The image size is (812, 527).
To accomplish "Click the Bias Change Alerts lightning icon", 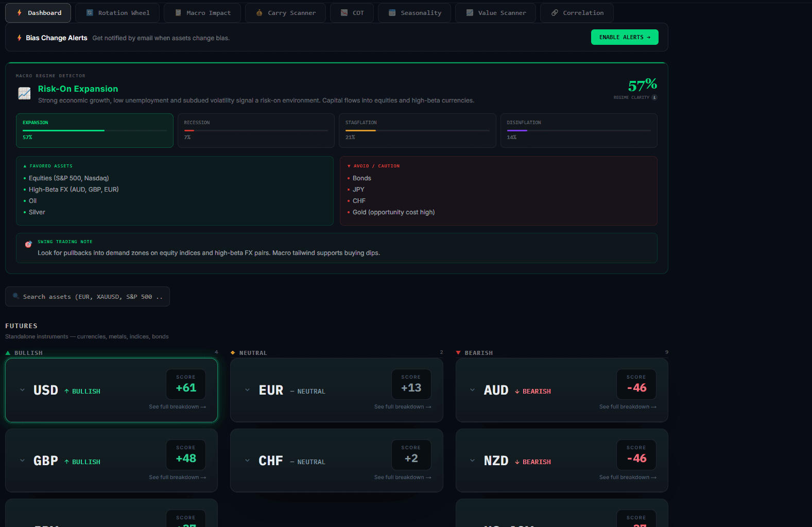I will pos(20,38).
